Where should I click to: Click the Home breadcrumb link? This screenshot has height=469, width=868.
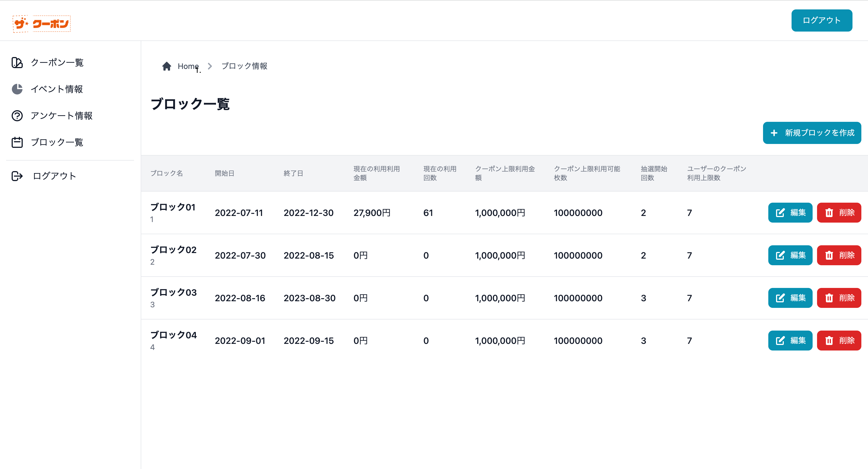188,66
